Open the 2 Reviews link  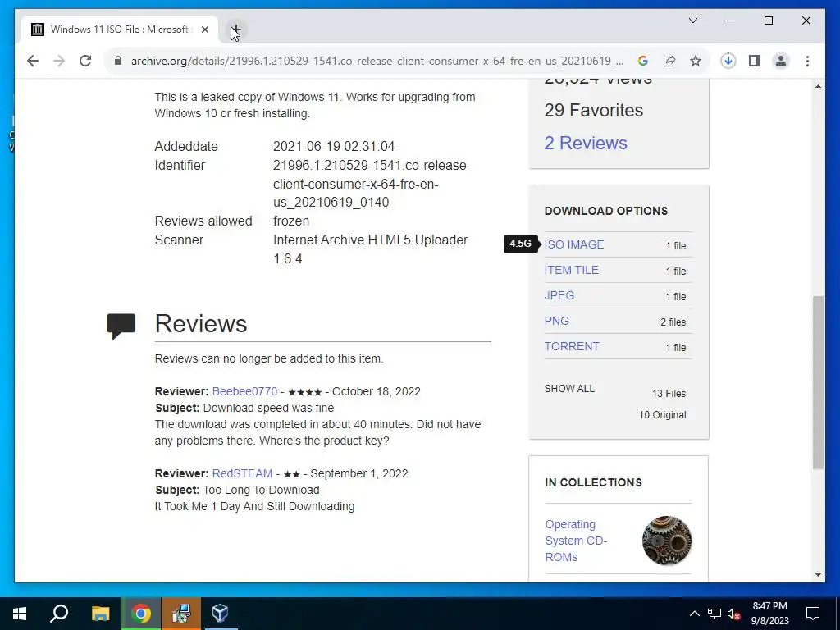(x=586, y=143)
